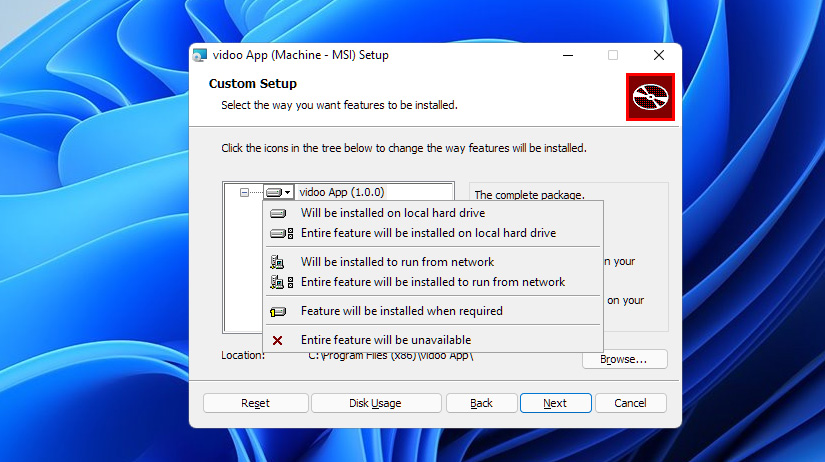Viewport: 825px width, 462px height.
Task: Go Back to the previous step
Action: click(x=481, y=403)
